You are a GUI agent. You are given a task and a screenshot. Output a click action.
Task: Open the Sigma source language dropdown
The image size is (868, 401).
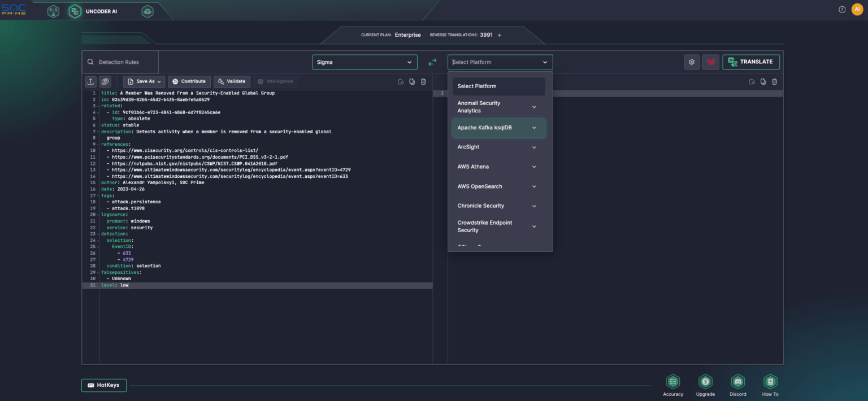point(364,62)
